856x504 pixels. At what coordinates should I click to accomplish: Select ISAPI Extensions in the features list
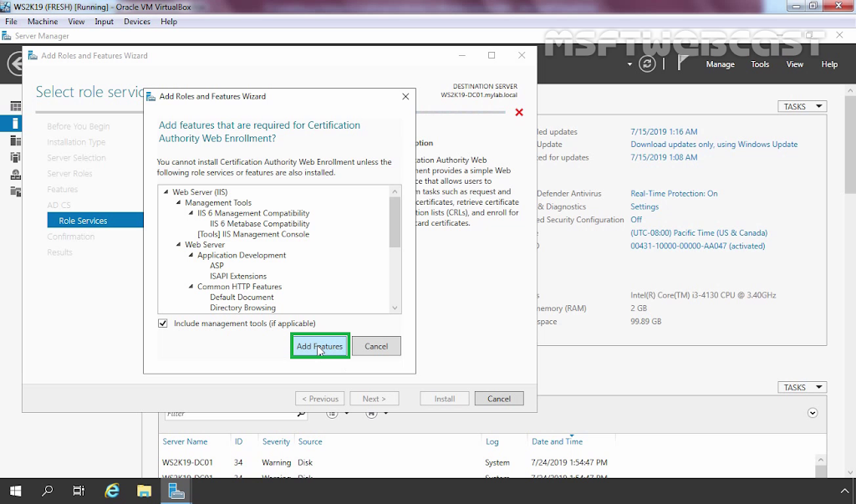(x=238, y=277)
